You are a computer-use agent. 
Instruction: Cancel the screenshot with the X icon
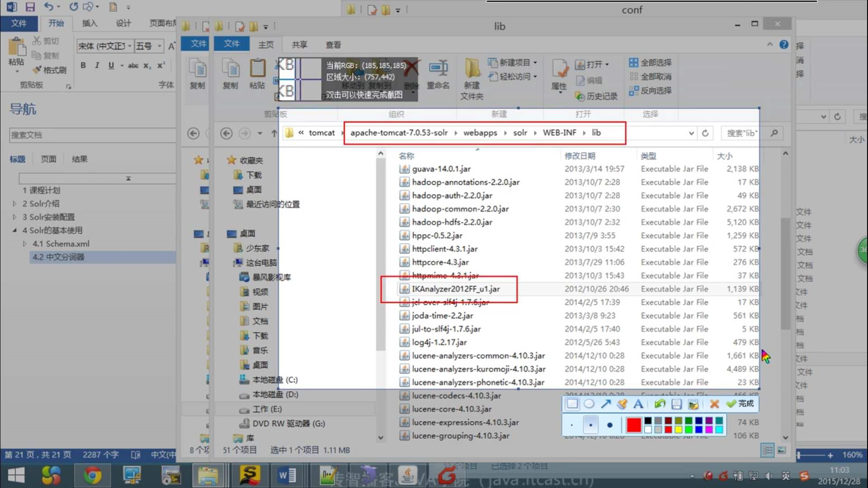click(x=714, y=404)
